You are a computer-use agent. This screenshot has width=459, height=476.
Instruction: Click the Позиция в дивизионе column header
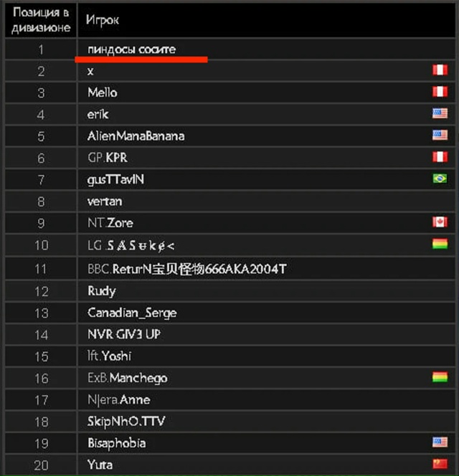click(42, 21)
